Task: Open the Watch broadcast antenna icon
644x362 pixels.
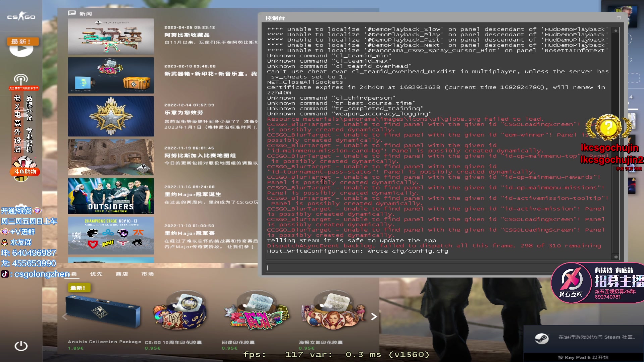Action: coord(21,80)
